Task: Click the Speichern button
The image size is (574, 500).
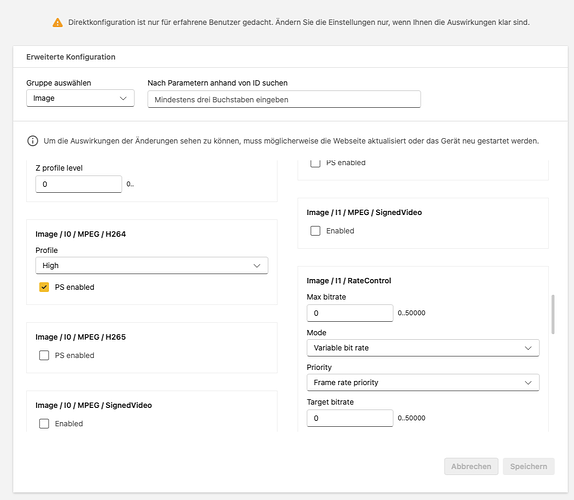Action: coord(529,466)
